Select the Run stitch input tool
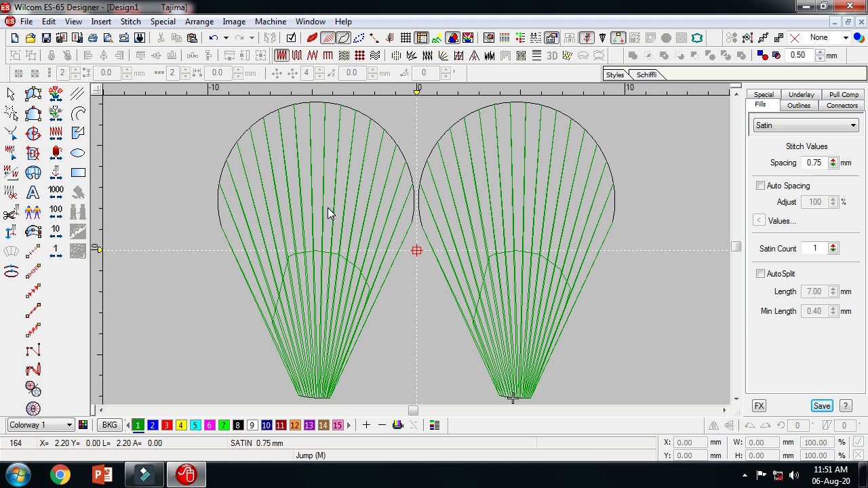 [33, 252]
